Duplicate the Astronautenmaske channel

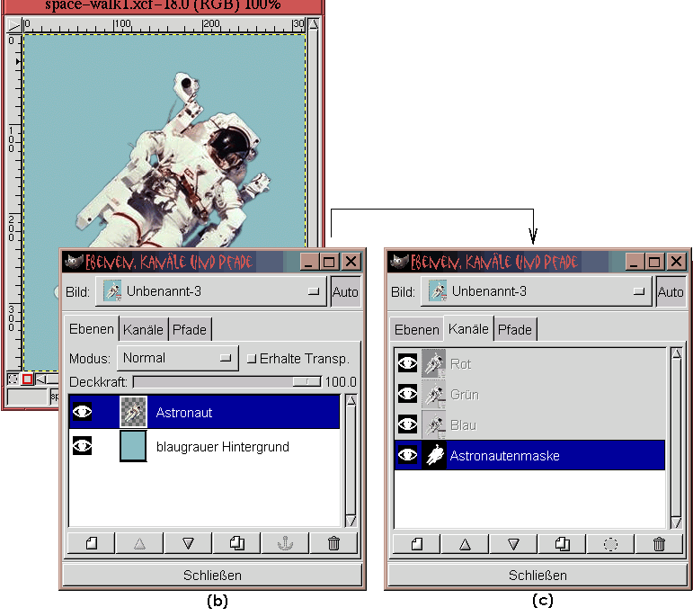[562, 544]
